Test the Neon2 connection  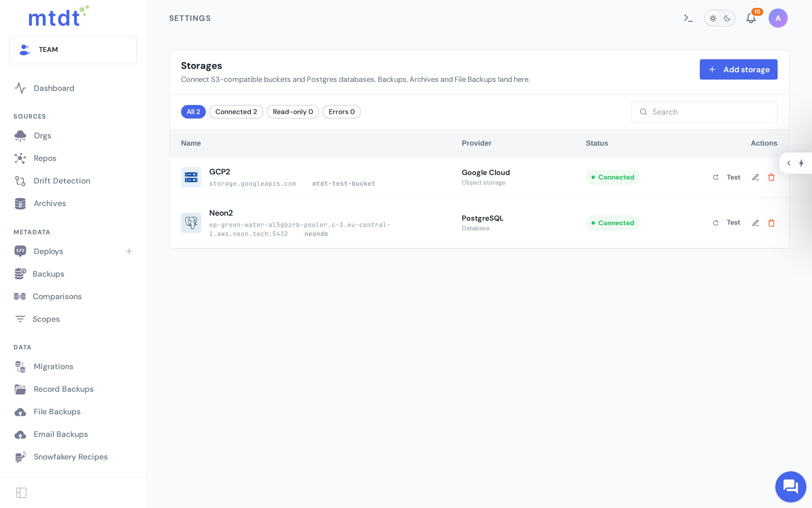point(727,223)
